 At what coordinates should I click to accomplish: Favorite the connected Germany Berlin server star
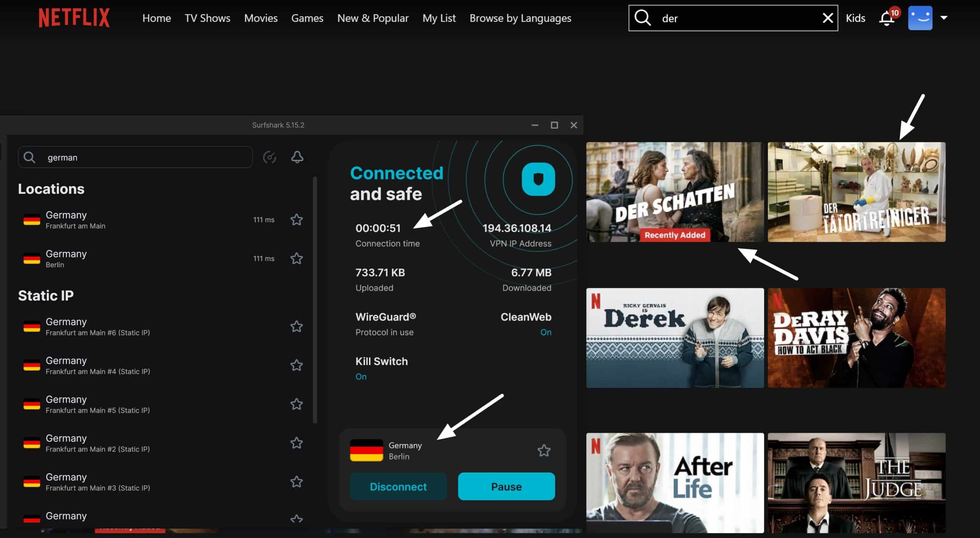click(x=544, y=451)
